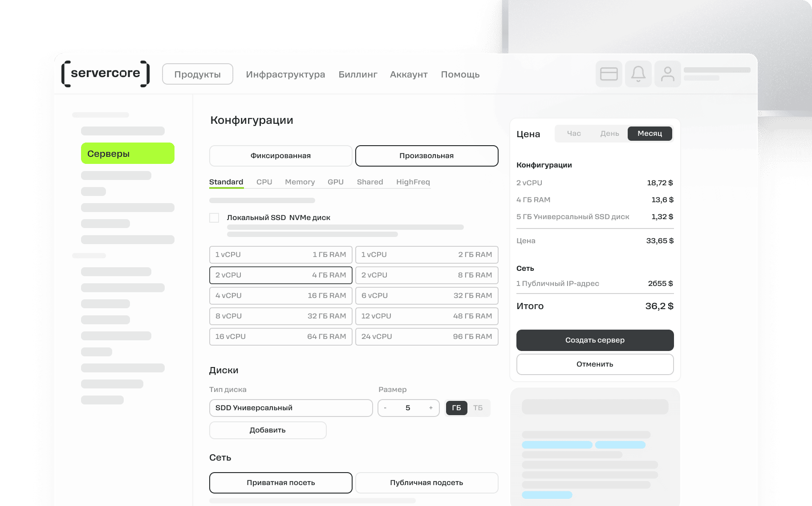812x506 pixels.
Task: Open the Тип диска SDD Универсальный dropdown
Action: 291,408
